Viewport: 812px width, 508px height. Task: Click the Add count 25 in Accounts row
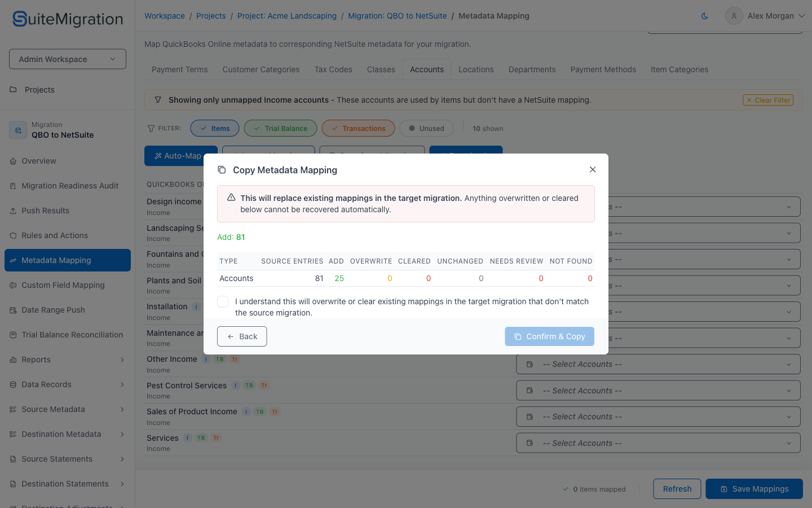tap(339, 278)
